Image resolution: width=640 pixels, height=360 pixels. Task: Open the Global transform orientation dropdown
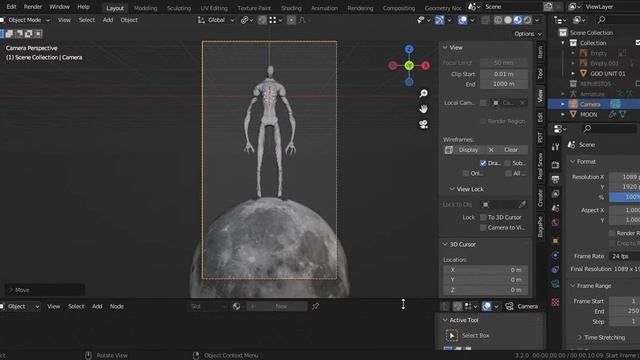pos(216,20)
